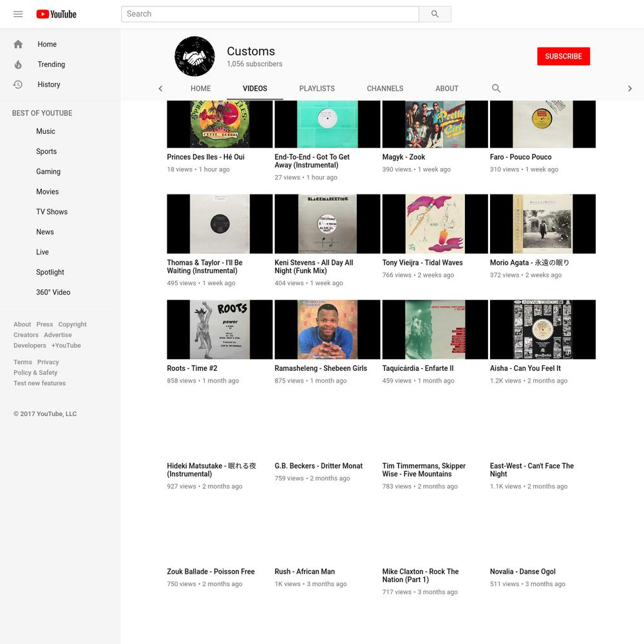Open the Policy & Safety link
The width and height of the screenshot is (644, 644).
tap(35, 373)
